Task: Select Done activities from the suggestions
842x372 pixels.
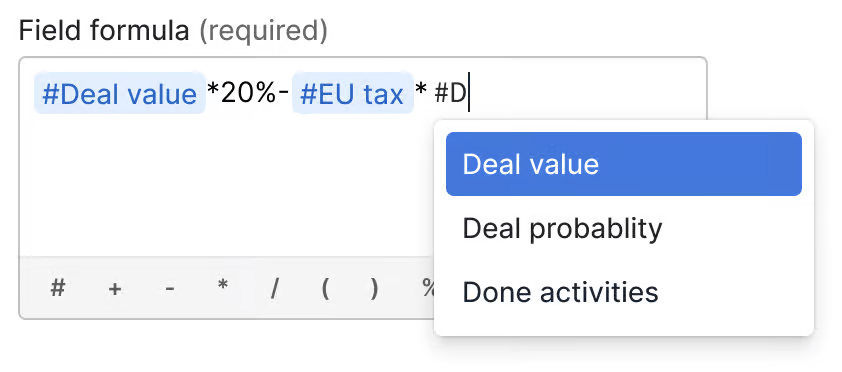Action: point(623,293)
